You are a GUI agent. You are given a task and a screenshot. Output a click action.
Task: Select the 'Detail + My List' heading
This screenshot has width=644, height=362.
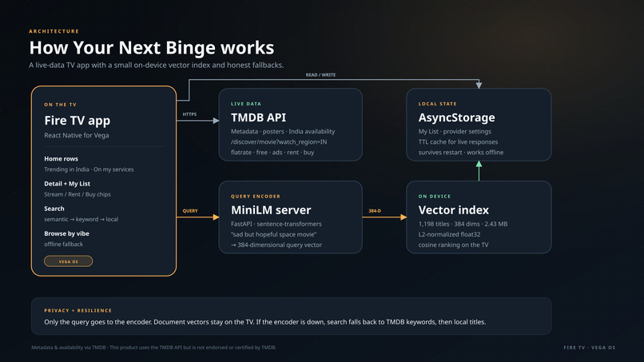(x=67, y=184)
